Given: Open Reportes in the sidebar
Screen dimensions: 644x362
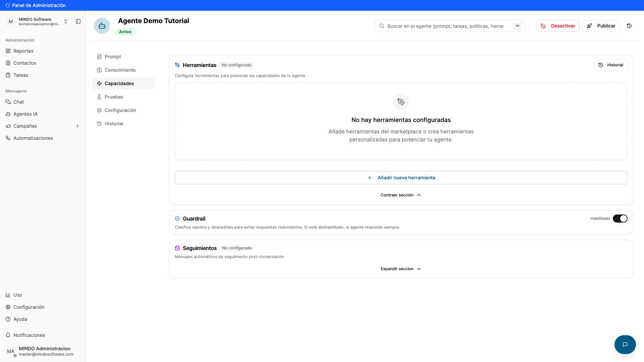Looking at the screenshot, I should click(x=43, y=51).
